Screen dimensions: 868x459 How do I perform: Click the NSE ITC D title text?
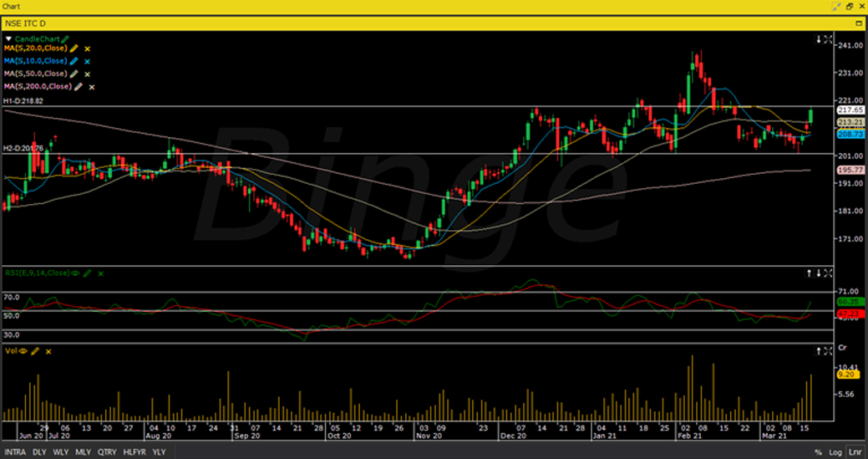pos(25,23)
